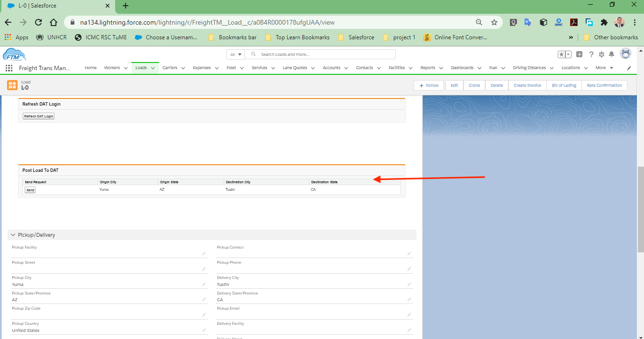Edit the Pickup Facility field pencil

tap(204, 253)
